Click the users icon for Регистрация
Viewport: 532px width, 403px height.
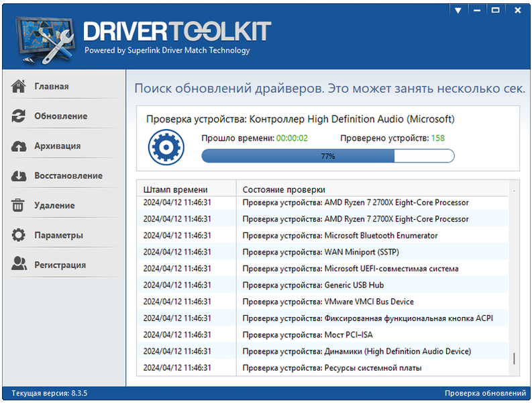click(x=19, y=263)
